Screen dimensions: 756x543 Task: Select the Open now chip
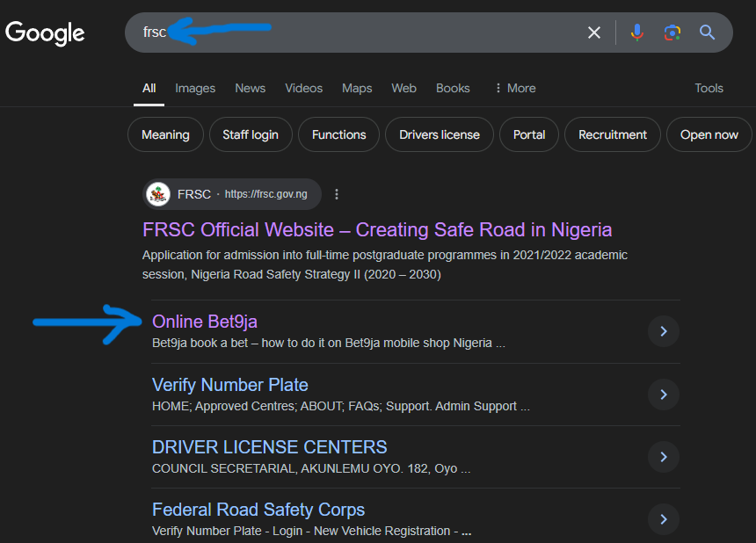pyautogui.click(x=709, y=134)
